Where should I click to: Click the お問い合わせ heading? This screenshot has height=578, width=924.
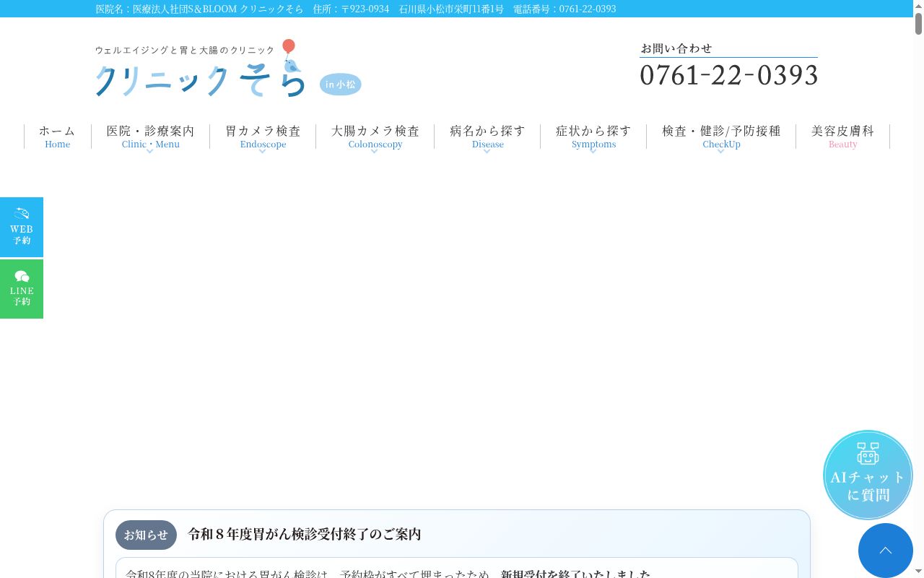click(x=676, y=48)
